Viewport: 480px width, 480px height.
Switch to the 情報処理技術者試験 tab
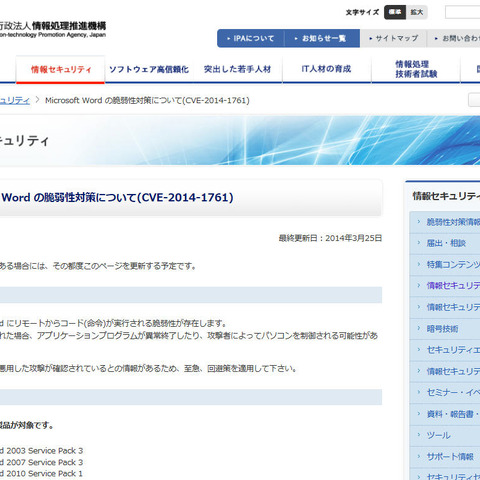(x=416, y=69)
